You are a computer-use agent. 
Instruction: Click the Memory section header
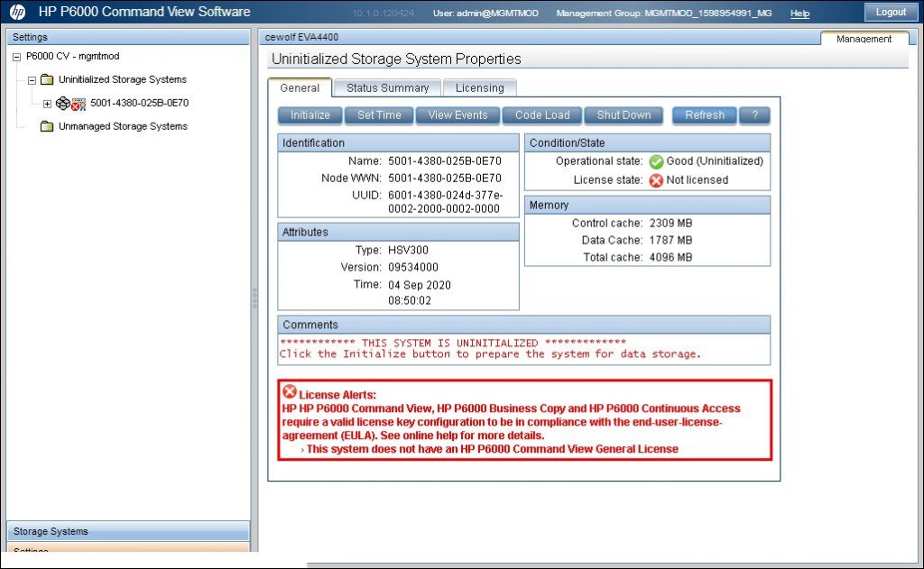(647, 205)
